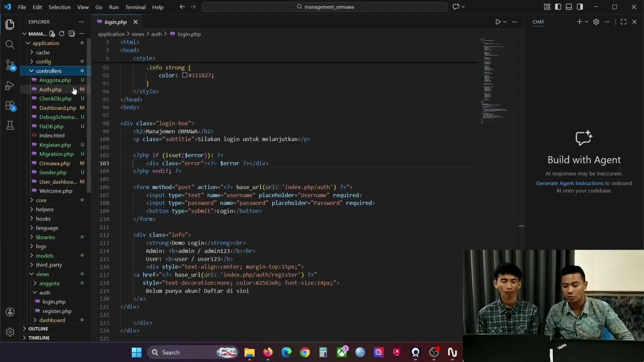Click the management_ormawa command center search box

coord(325,7)
